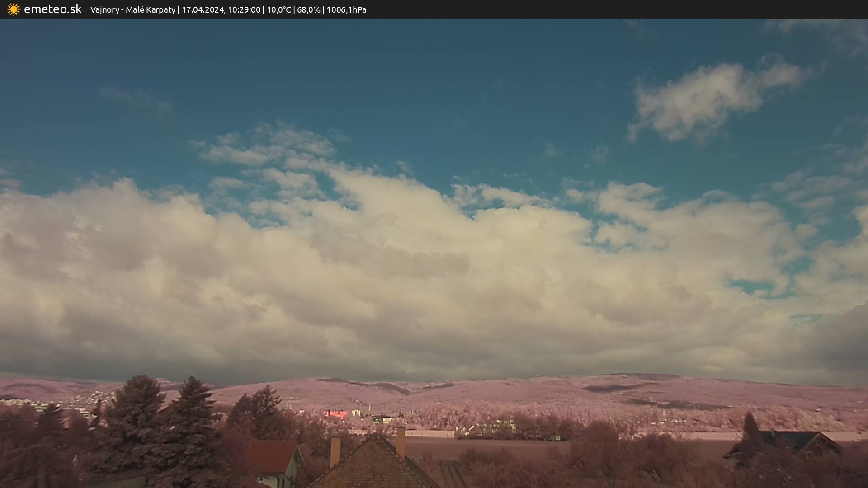This screenshot has height=488, width=868.
Task: Click the 10,0°C temperature reading
Action: (x=278, y=10)
